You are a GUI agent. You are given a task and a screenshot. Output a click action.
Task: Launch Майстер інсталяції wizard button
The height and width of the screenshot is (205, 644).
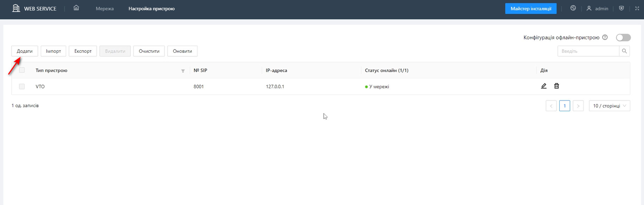[530, 8]
